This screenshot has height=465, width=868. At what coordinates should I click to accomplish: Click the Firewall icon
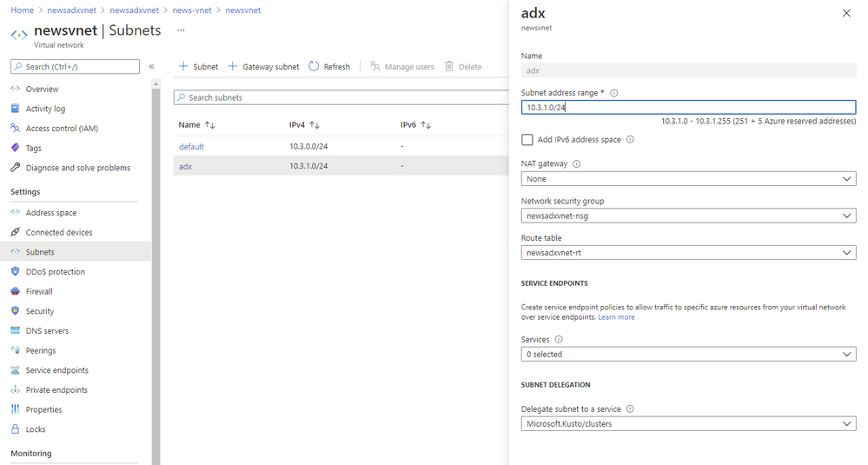click(15, 291)
